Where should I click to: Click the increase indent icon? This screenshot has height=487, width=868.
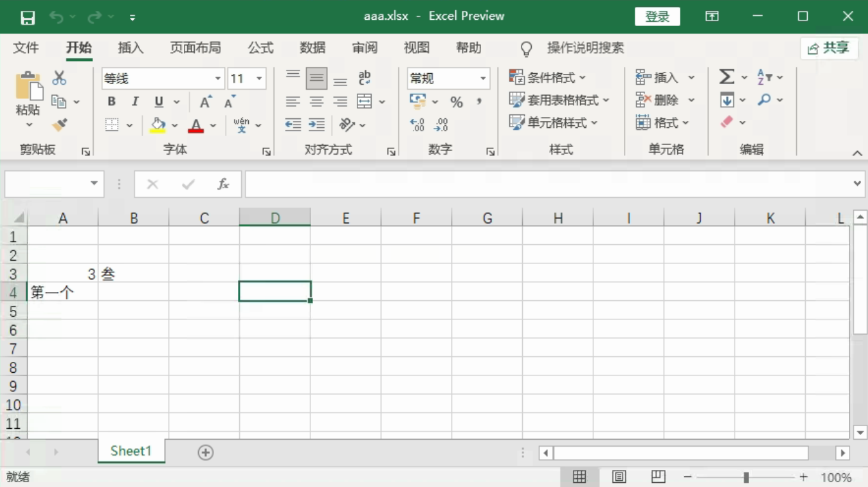(x=316, y=124)
